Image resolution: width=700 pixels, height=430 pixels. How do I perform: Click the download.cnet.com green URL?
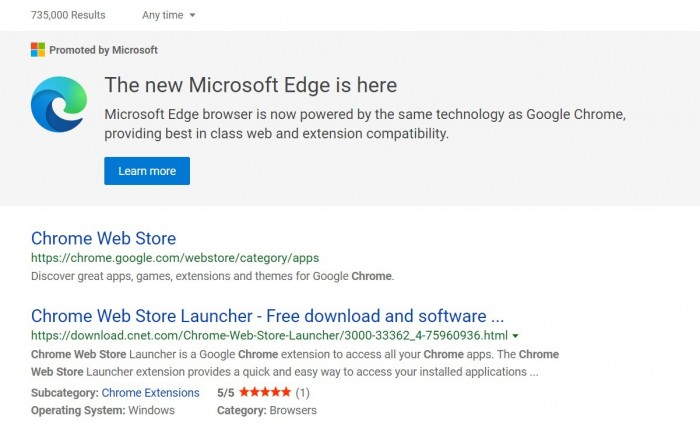pos(269,336)
